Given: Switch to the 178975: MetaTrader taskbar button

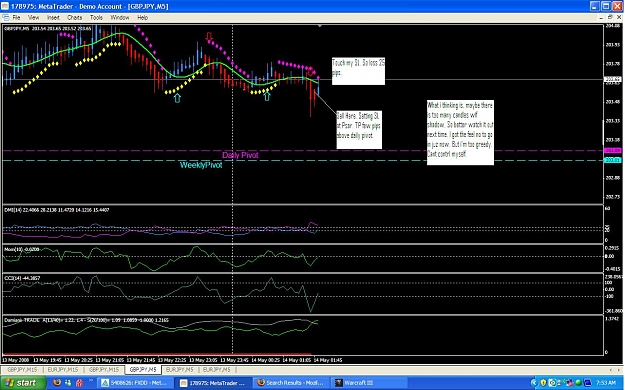Looking at the screenshot, I should click(213, 383).
